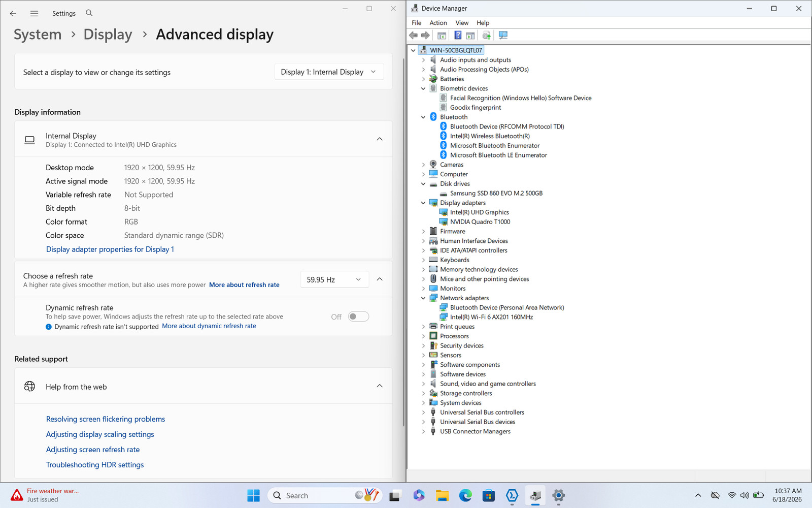Navigate to Display breadcrumb
812x508 pixels.
click(108, 35)
